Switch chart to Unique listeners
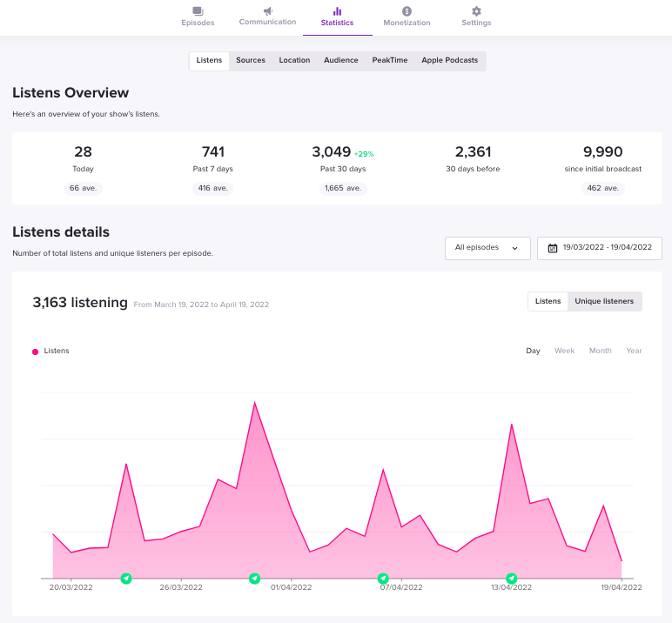The height and width of the screenshot is (623, 672). coord(604,301)
